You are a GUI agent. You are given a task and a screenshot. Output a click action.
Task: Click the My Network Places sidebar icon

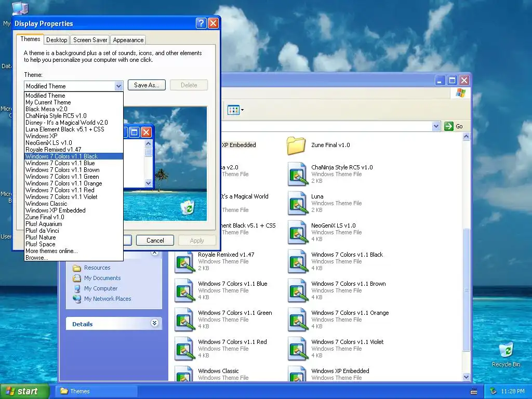(x=77, y=299)
